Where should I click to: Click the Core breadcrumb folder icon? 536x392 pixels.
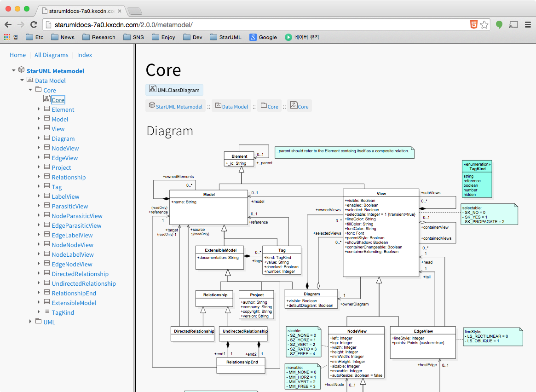263,106
